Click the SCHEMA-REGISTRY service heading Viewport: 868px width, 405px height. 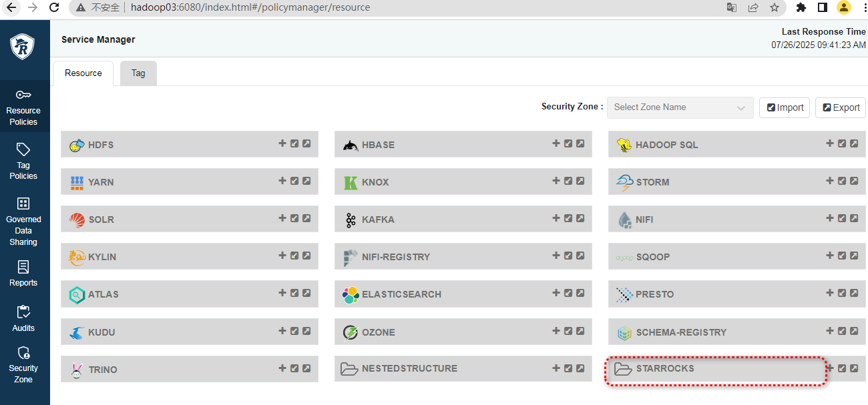681,332
